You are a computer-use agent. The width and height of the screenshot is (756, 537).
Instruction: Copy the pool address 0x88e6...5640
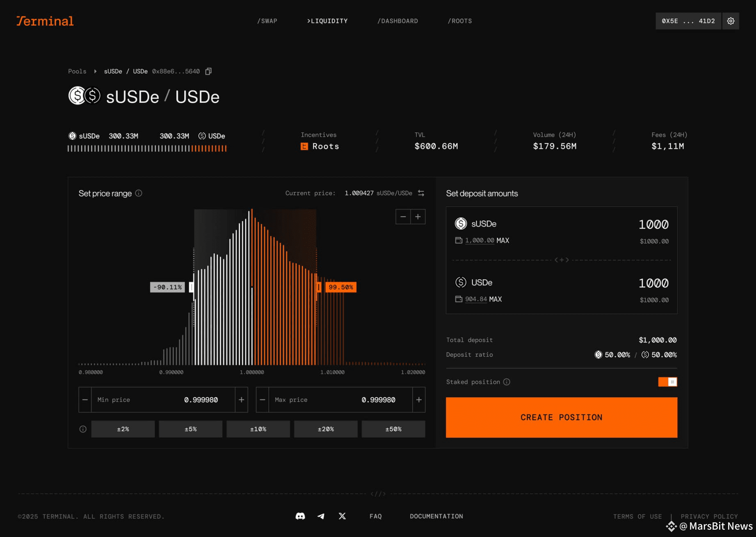[208, 71]
